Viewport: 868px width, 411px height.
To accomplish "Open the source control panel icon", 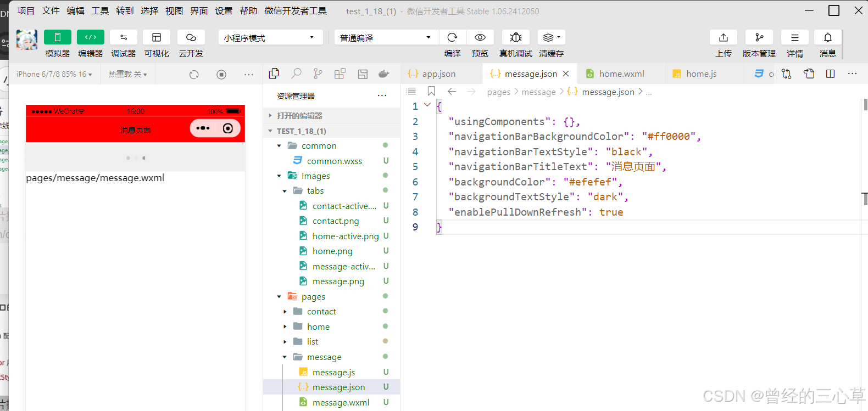I will click(318, 74).
